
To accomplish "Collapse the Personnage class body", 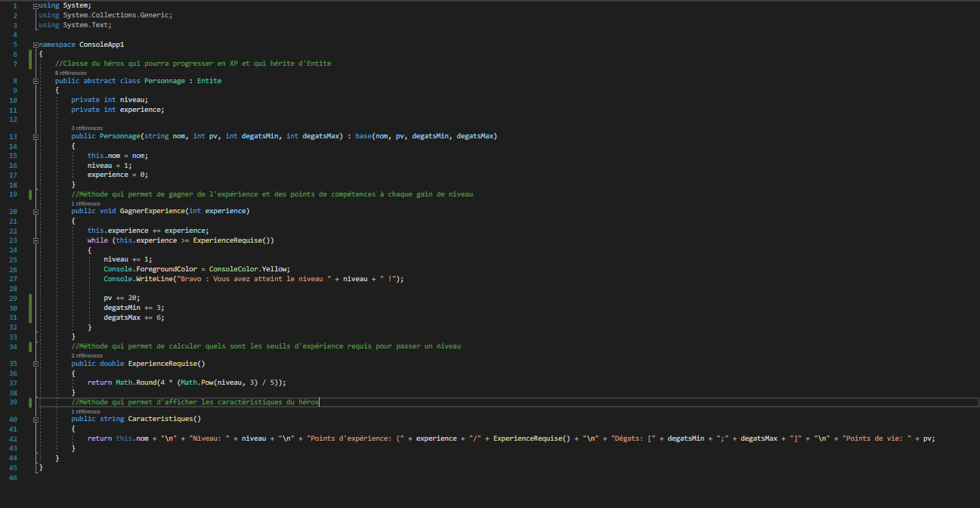I will (36, 80).
